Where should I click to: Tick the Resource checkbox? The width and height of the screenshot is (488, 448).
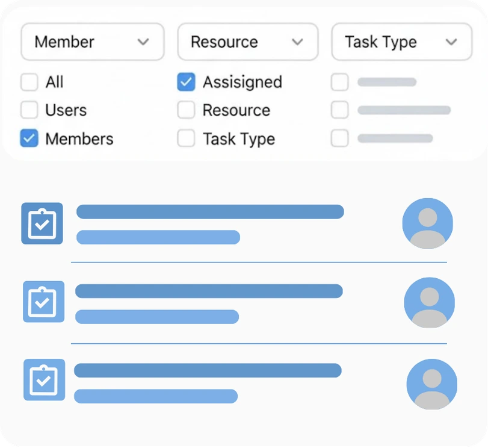pyautogui.click(x=186, y=110)
